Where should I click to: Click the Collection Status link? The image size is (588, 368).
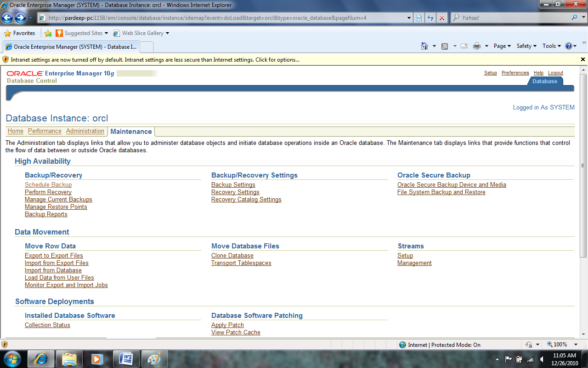[47, 325]
